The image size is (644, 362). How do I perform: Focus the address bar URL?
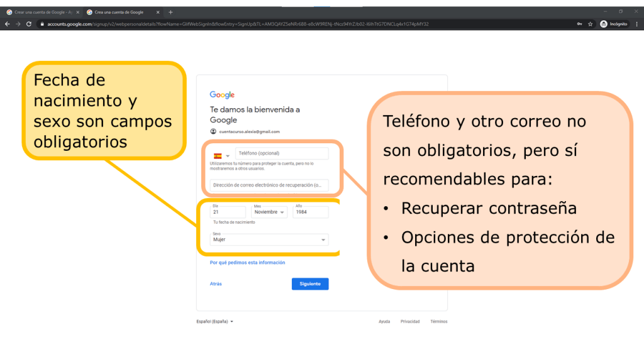point(238,25)
